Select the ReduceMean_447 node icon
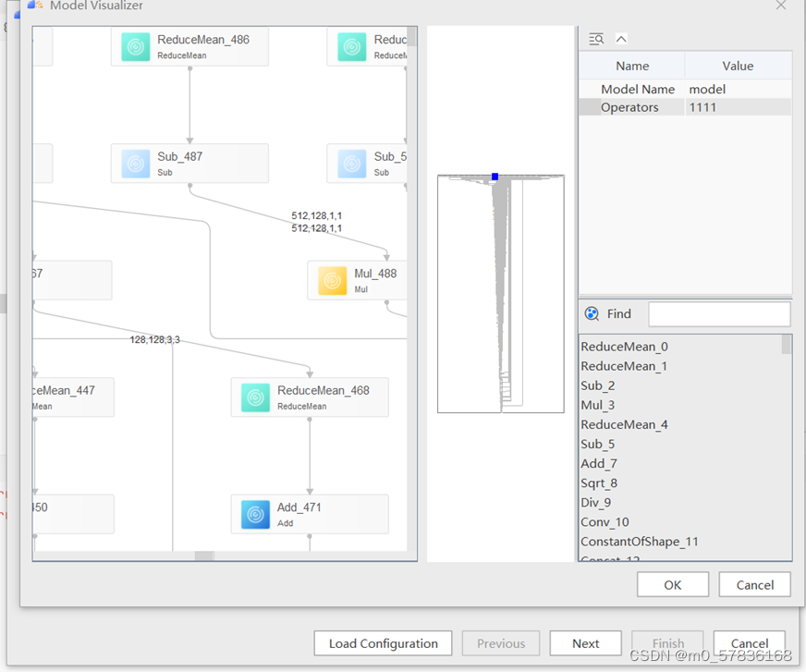Viewport: 806px width, 672px height. pos(35,397)
